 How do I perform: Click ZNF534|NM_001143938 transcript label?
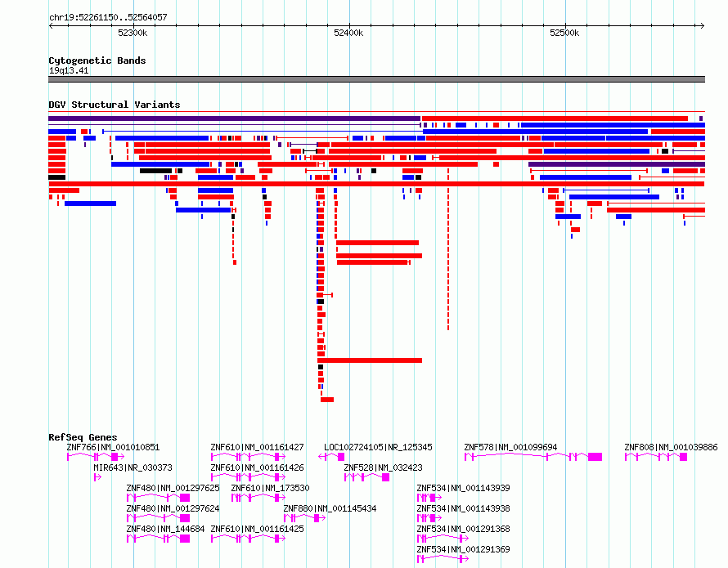pyautogui.click(x=463, y=508)
